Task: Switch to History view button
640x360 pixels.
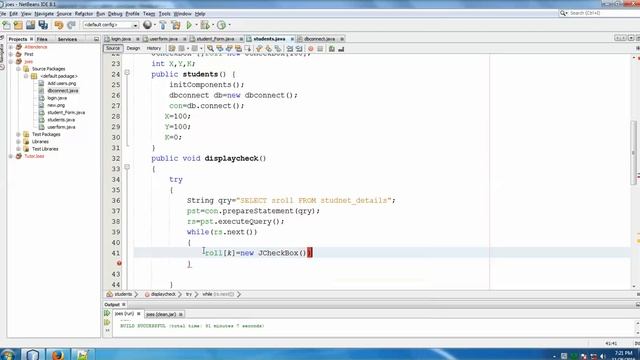Action: coord(154,49)
